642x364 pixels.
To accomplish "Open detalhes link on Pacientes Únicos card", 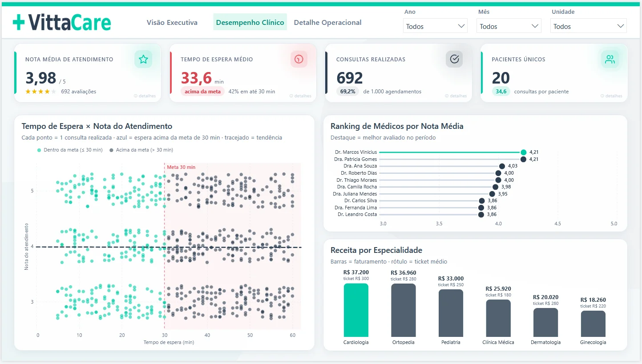I will pyautogui.click(x=612, y=96).
